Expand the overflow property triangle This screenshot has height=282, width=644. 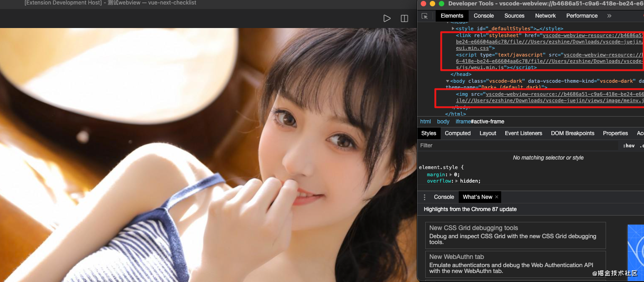tap(456, 181)
